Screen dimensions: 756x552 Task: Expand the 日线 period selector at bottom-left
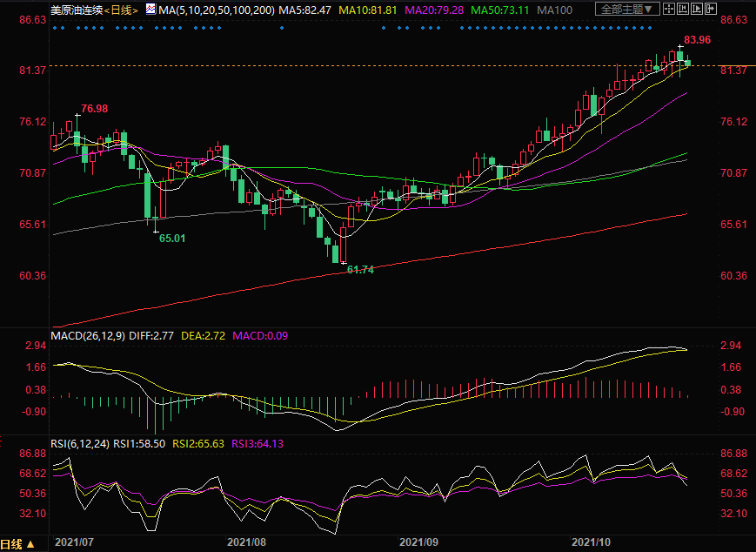click(x=17, y=544)
